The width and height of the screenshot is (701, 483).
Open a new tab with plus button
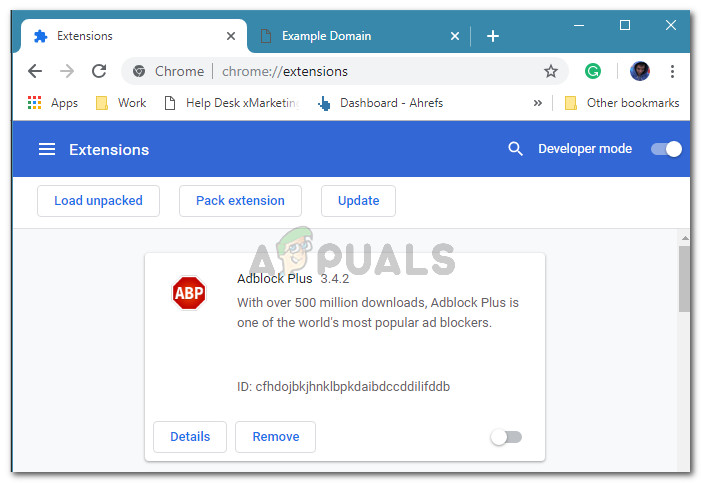(493, 36)
